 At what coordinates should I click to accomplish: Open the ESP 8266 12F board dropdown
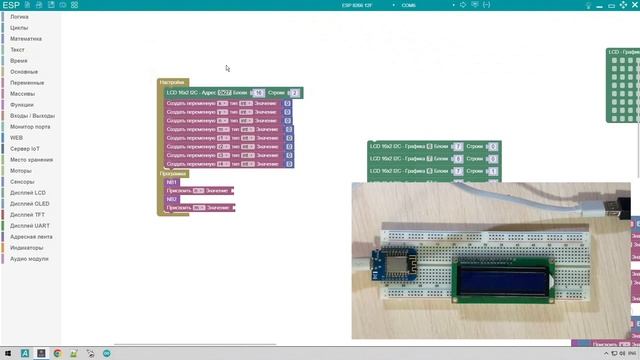(368, 5)
